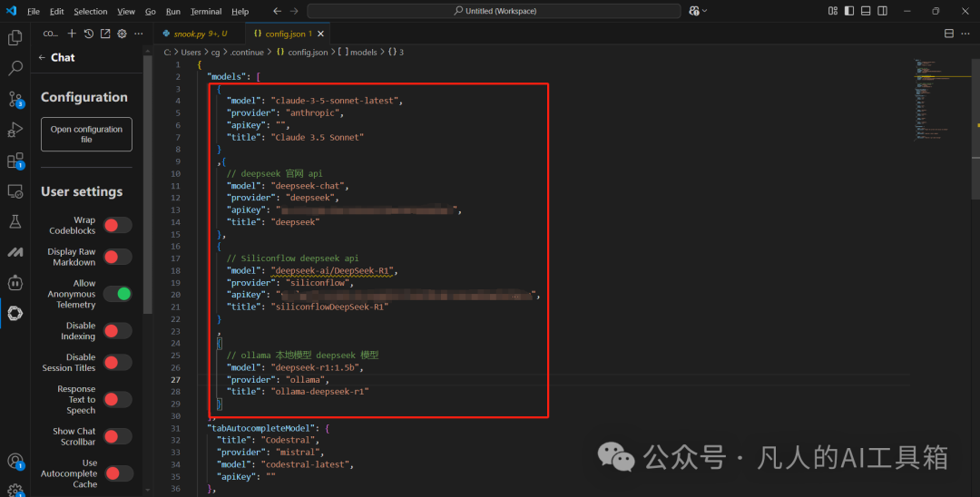This screenshot has height=497, width=980.
Task: Click the Continue panel scrollbar
Action: click(x=148, y=184)
